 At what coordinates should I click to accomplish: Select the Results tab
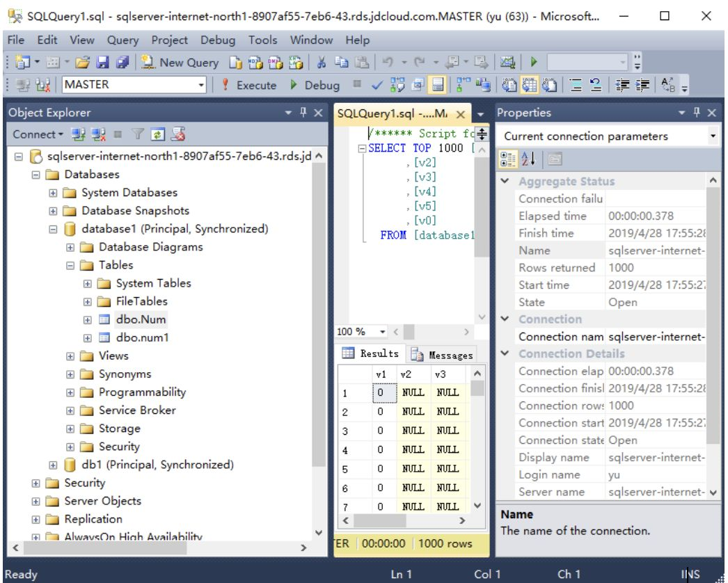pos(370,353)
